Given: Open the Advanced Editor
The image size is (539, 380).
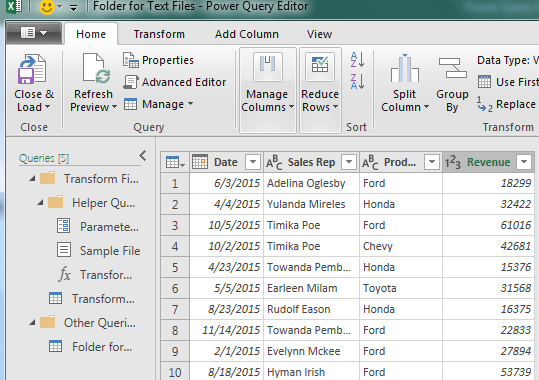Looking at the screenshot, I should pos(175,82).
